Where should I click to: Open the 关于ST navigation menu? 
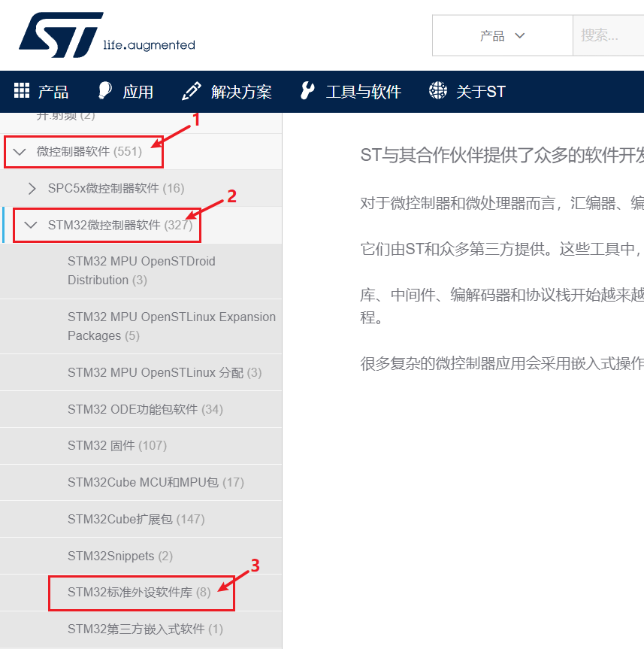(x=481, y=92)
